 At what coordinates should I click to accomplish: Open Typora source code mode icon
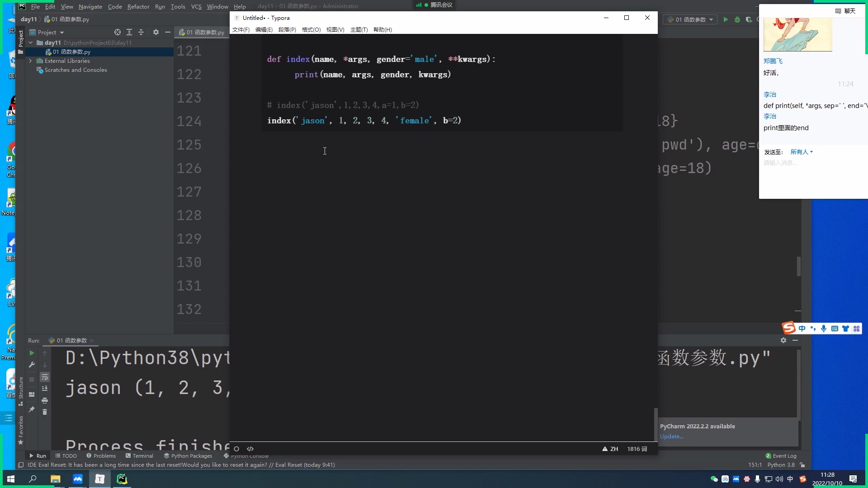pos(250,449)
